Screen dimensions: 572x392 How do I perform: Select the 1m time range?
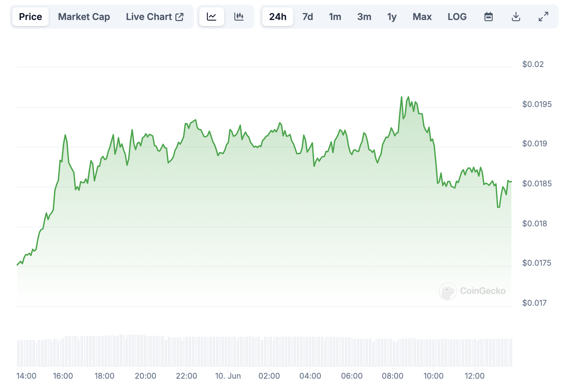point(335,17)
